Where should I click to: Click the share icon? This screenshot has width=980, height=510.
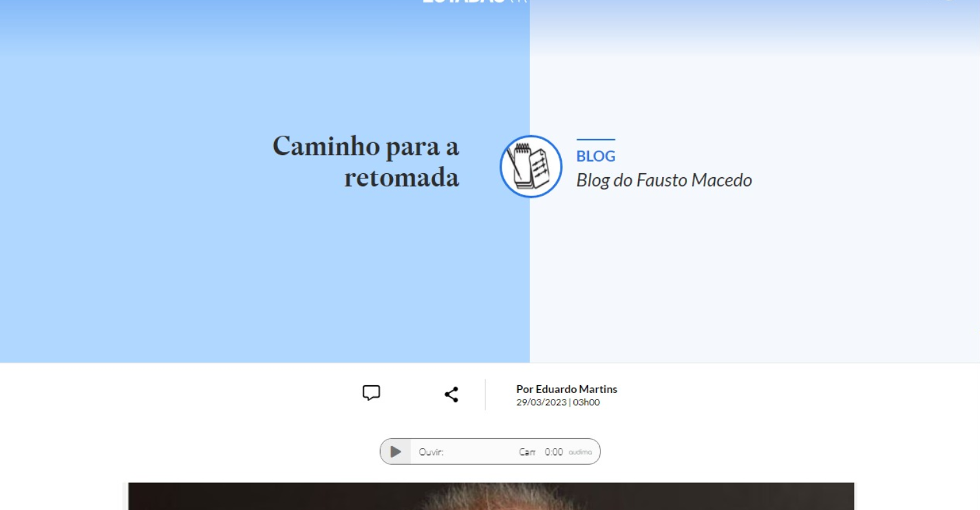click(x=451, y=394)
